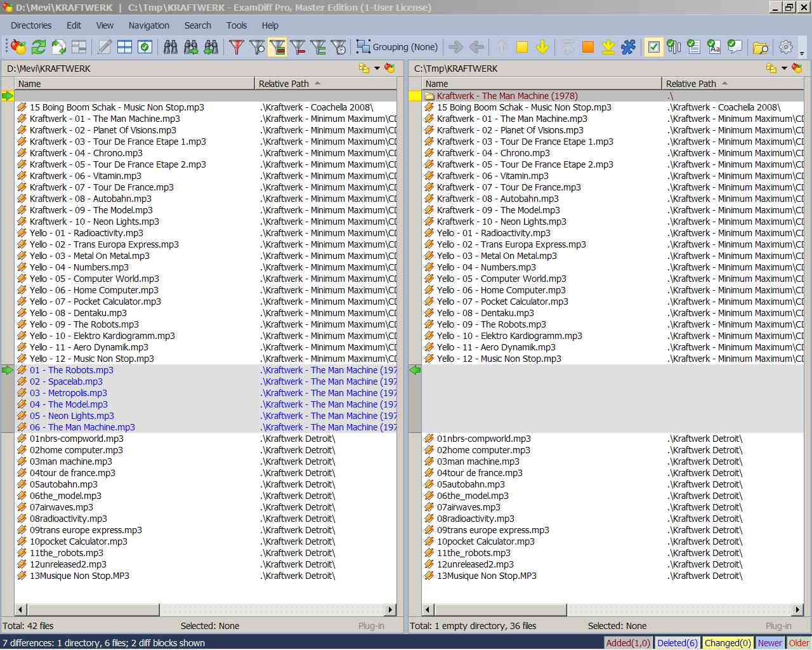
Task: Open Find with the binoculars icon
Action: [x=171, y=47]
